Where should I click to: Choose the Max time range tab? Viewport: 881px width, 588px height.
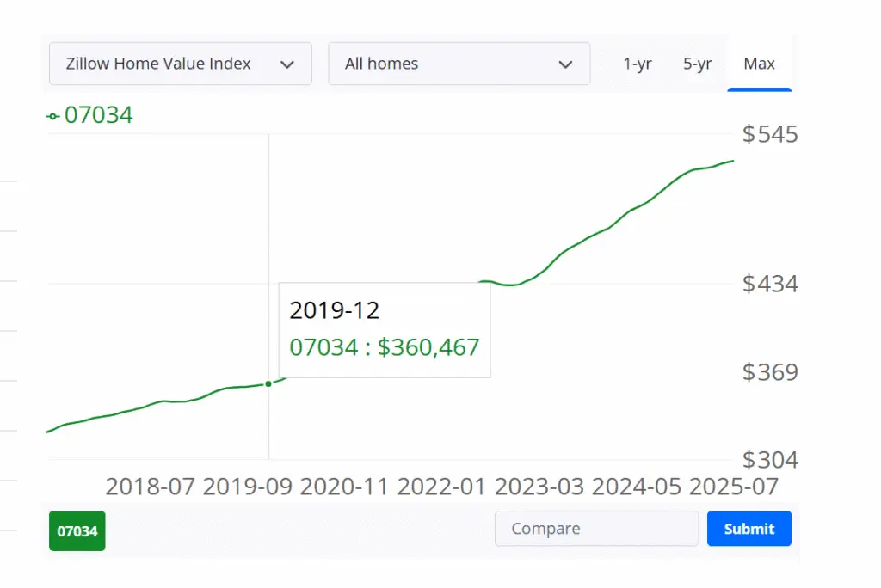click(759, 64)
